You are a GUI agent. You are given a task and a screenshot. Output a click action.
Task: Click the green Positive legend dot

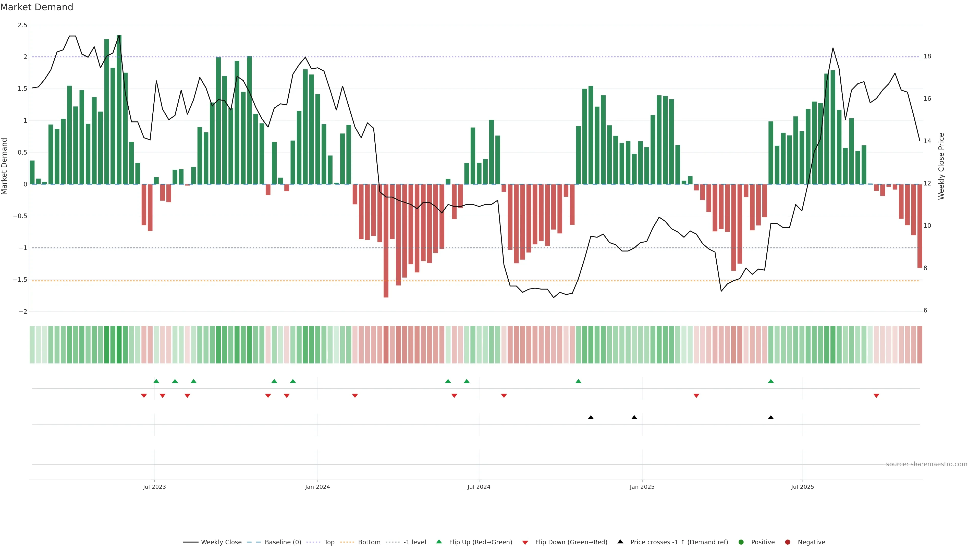click(741, 542)
